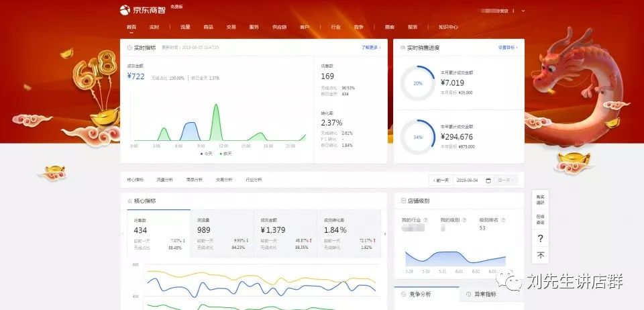
Task: Select the 访客数 169 value
Action: pyautogui.click(x=327, y=76)
